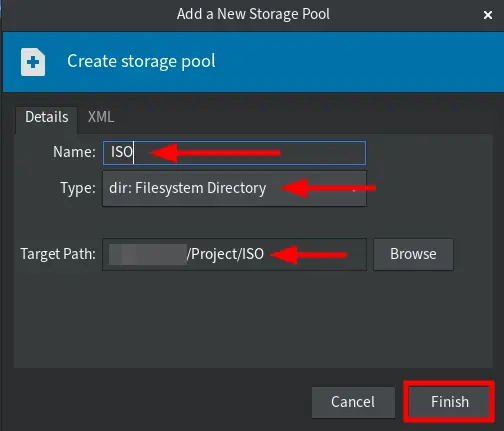
Task: Switch to the Details tab
Action: [x=47, y=117]
